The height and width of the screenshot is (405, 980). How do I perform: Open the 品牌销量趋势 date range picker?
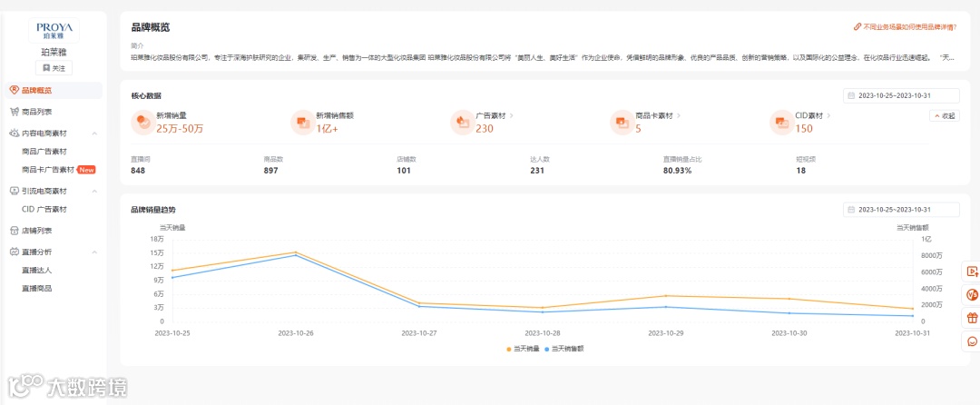tap(901, 210)
